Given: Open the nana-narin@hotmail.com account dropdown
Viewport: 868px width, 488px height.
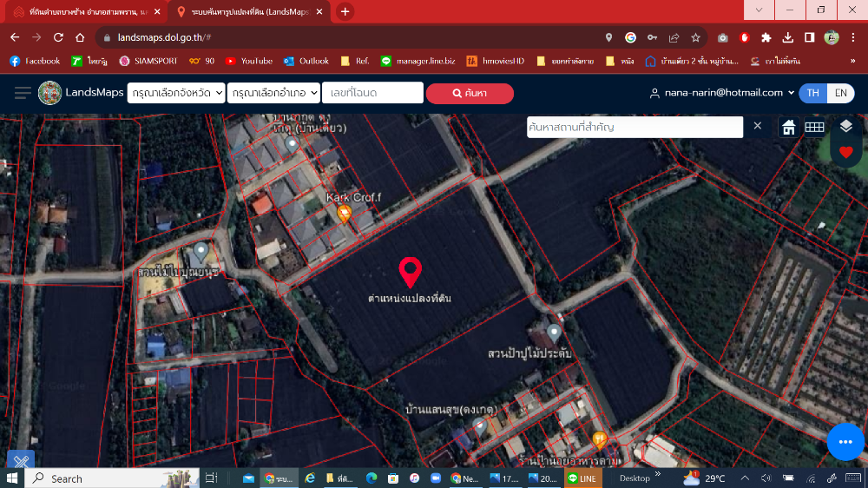Looking at the screenshot, I should pyautogui.click(x=723, y=93).
